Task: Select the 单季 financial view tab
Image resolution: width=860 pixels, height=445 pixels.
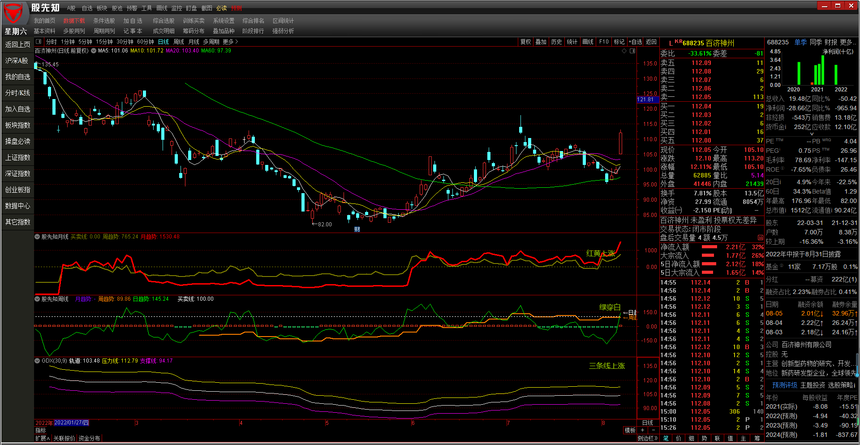Action: point(801,42)
